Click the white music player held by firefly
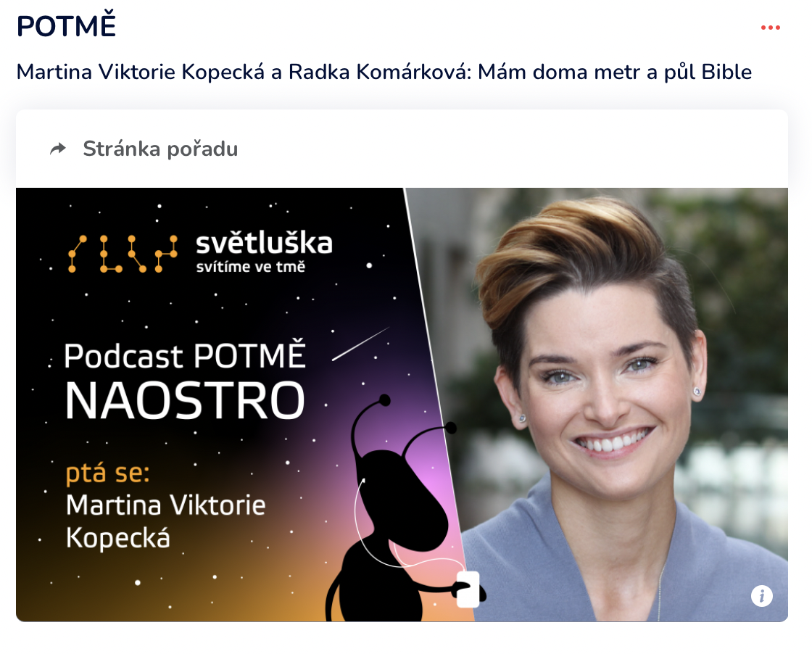Image resolution: width=812 pixels, height=654 pixels. tap(468, 589)
